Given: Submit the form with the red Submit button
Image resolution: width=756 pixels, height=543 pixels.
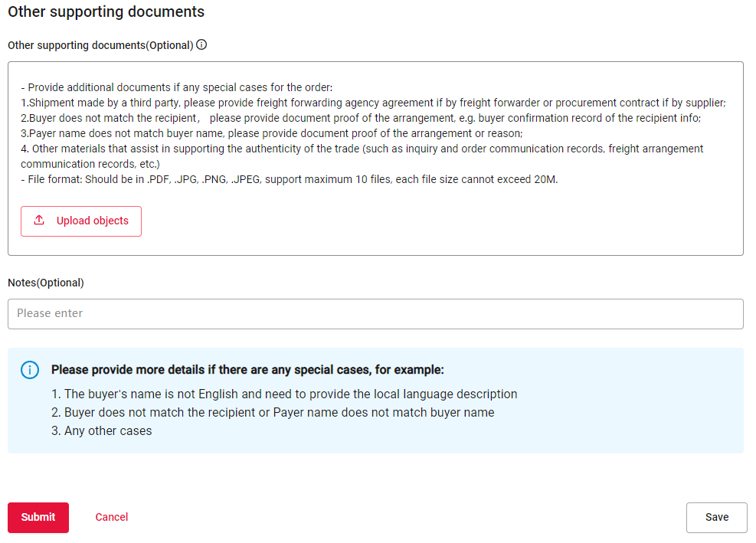Looking at the screenshot, I should (x=38, y=517).
